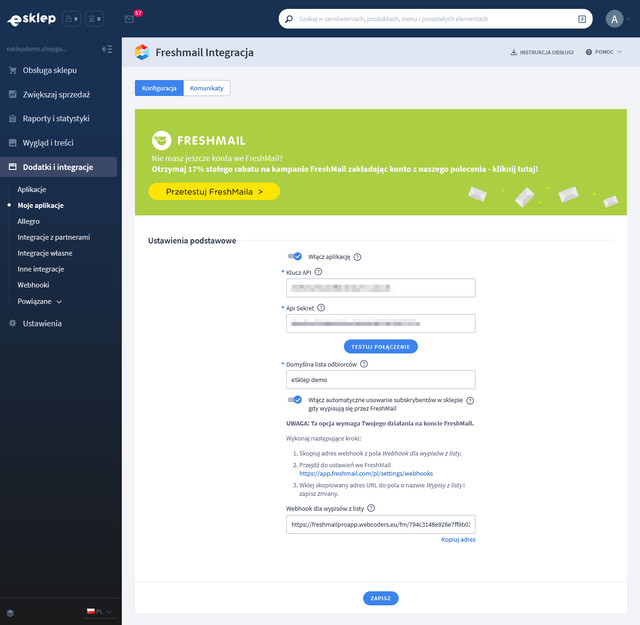Switch to the Komunikaty tab
This screenshot has width=640, height=625.
[x=207, y=88]
